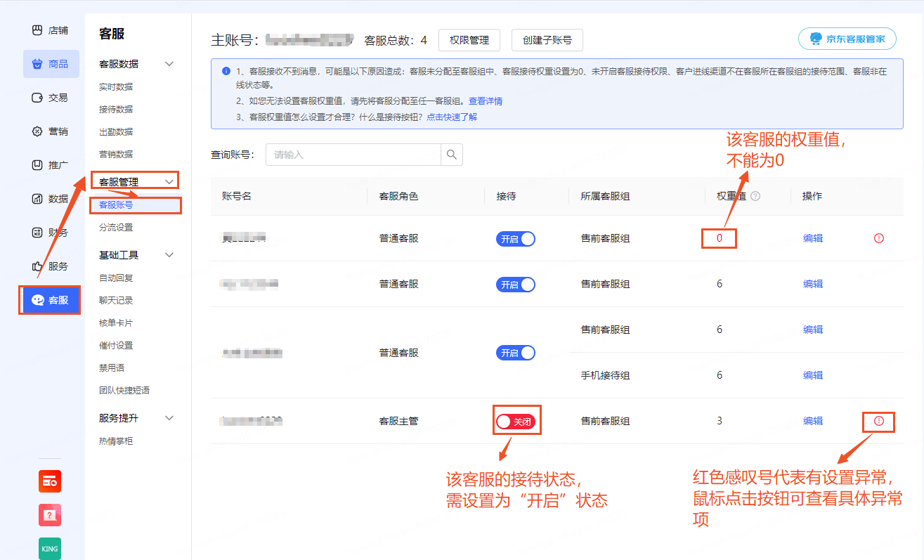Collapse the 客服管理 menu group
Screen dimensions: 924x560
169,182
